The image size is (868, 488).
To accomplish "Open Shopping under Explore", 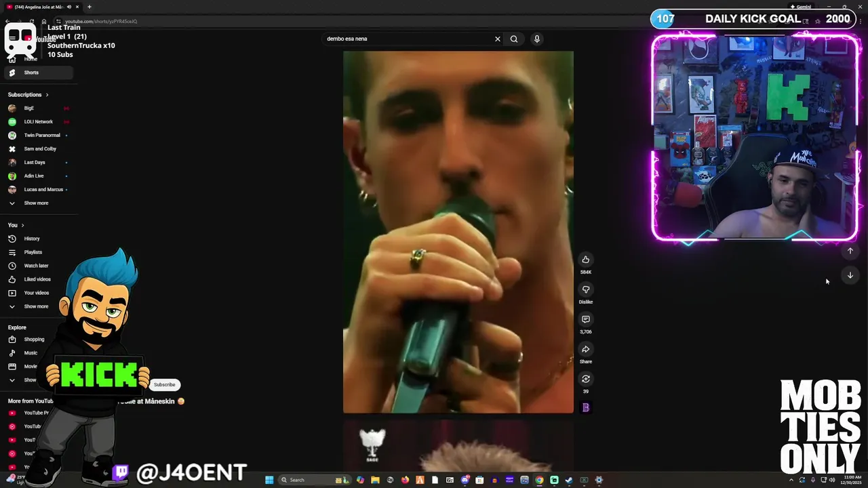I will 34,340.
